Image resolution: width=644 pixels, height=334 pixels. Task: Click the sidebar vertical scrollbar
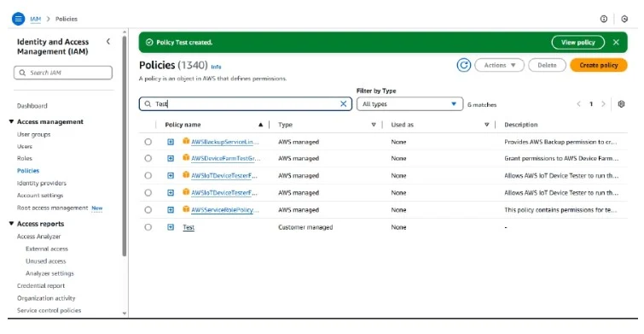(x=125, y=146)
